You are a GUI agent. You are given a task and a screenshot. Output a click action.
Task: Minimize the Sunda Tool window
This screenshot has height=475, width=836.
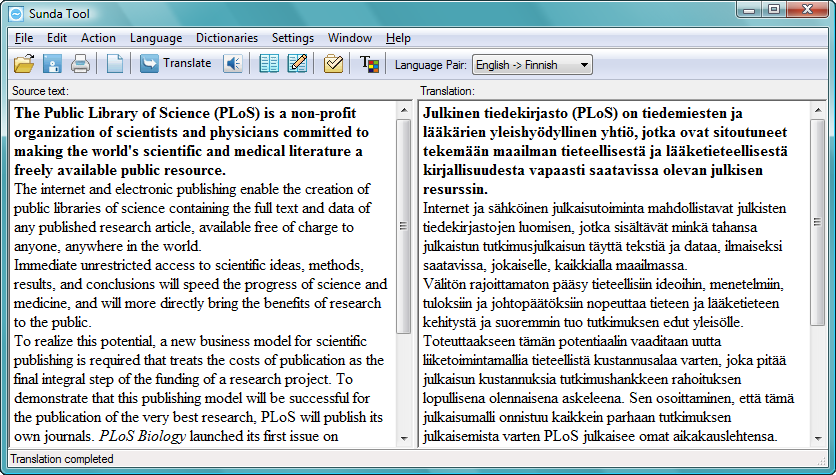[749, 10]
